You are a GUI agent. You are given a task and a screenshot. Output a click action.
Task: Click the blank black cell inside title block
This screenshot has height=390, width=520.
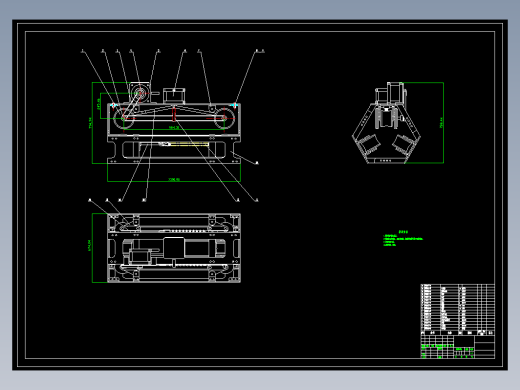[x=464, y=342]
